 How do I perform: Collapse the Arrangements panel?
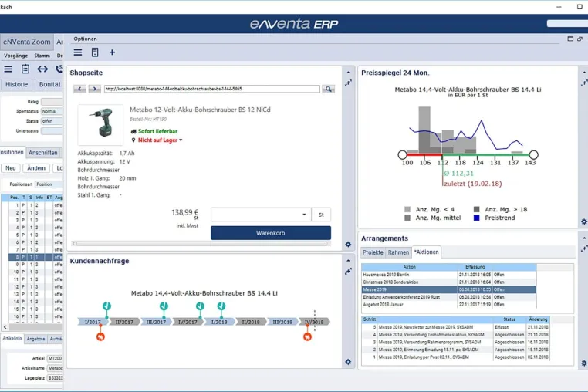click(x=584, y=238)
